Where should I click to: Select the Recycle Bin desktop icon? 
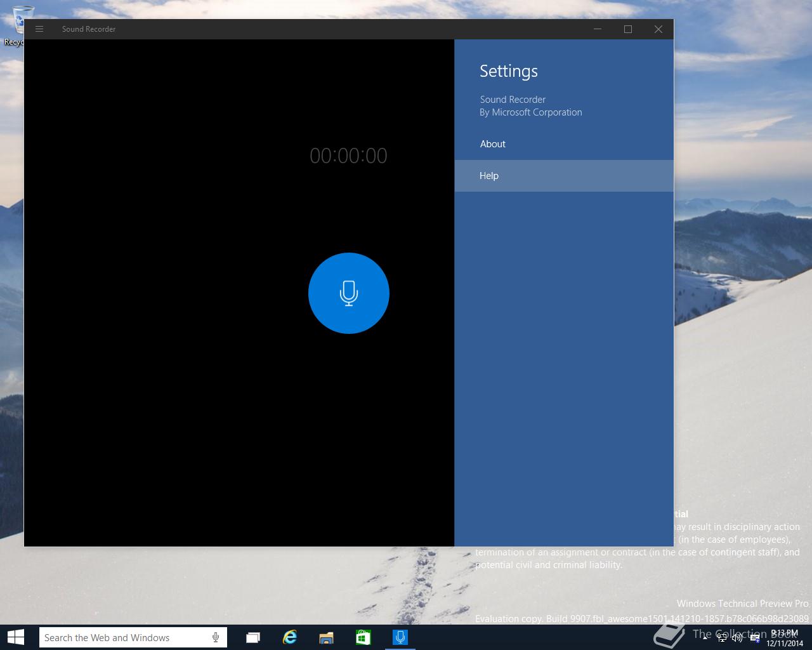tap(22, 25)
